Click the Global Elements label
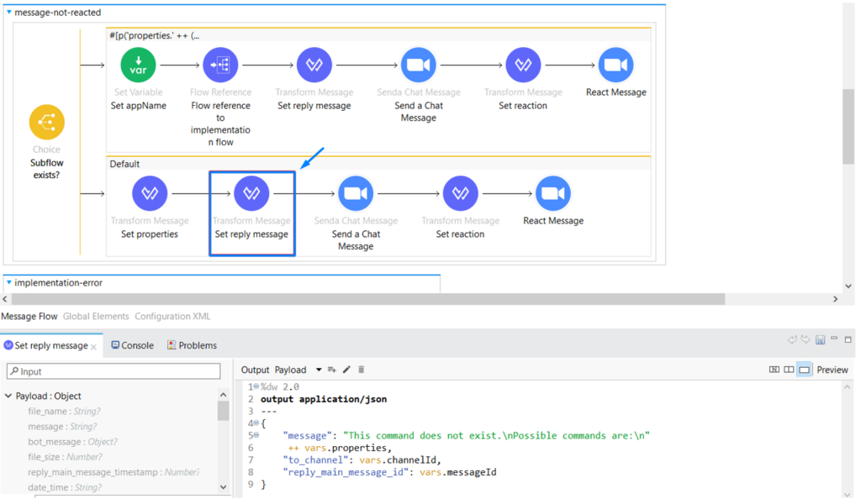861x504 pixels. tap(95, 317)
